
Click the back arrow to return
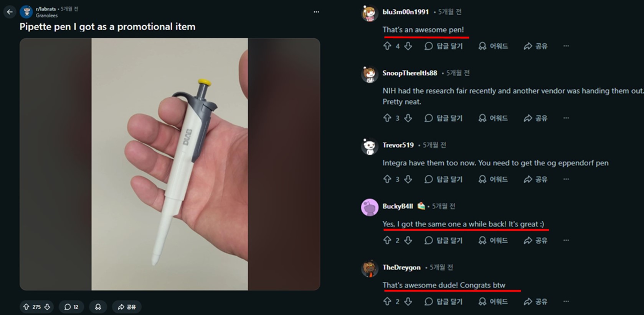click(10, 11)
